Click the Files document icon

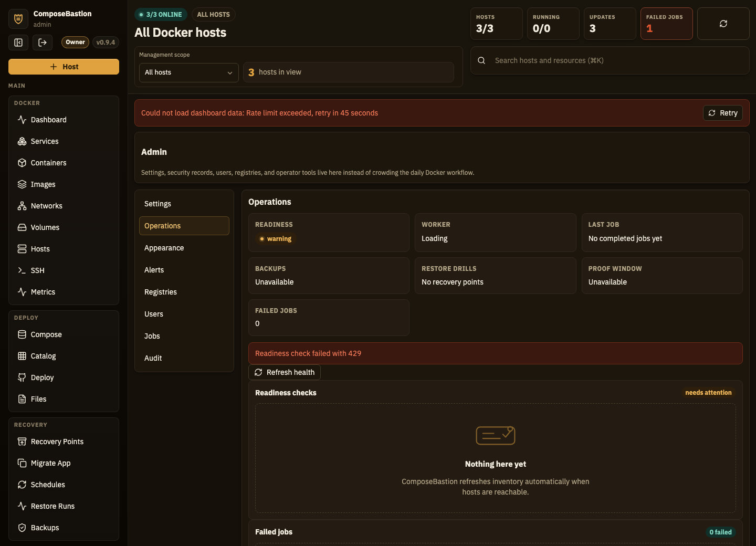click(x=22, y=399)
